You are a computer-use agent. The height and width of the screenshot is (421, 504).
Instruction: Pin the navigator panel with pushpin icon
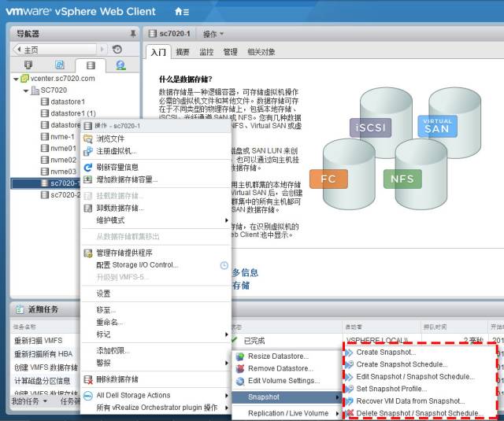pos(133,33)
